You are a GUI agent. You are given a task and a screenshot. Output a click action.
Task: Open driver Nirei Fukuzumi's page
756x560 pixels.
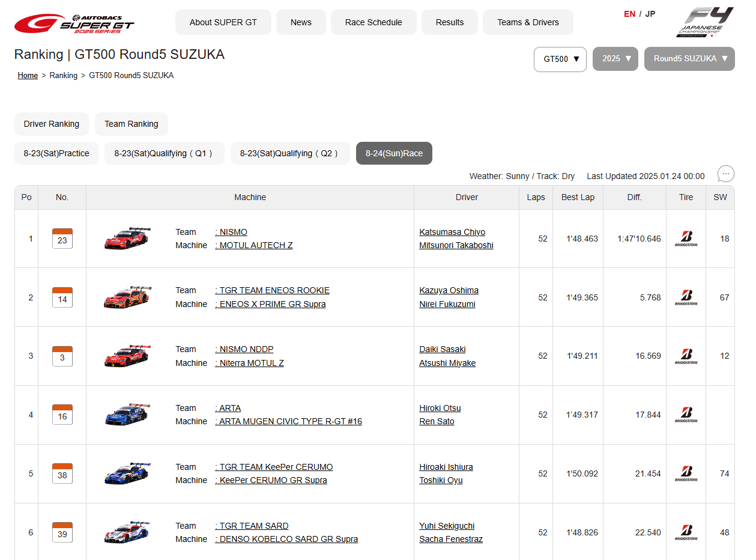[447, 304]
